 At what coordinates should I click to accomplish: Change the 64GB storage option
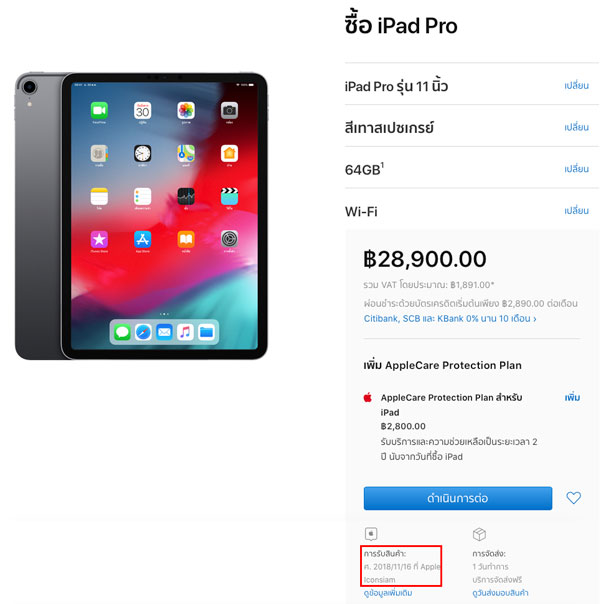point(576,169)
